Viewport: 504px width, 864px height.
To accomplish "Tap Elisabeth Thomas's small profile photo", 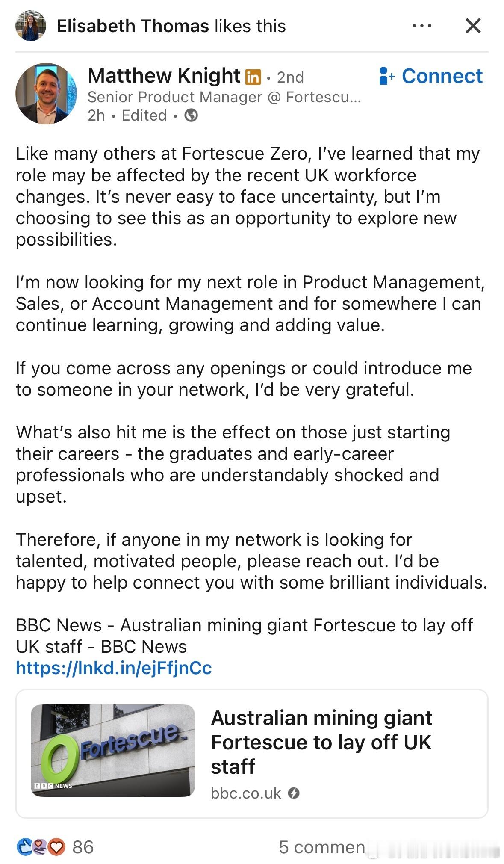I will pos(31,26).
